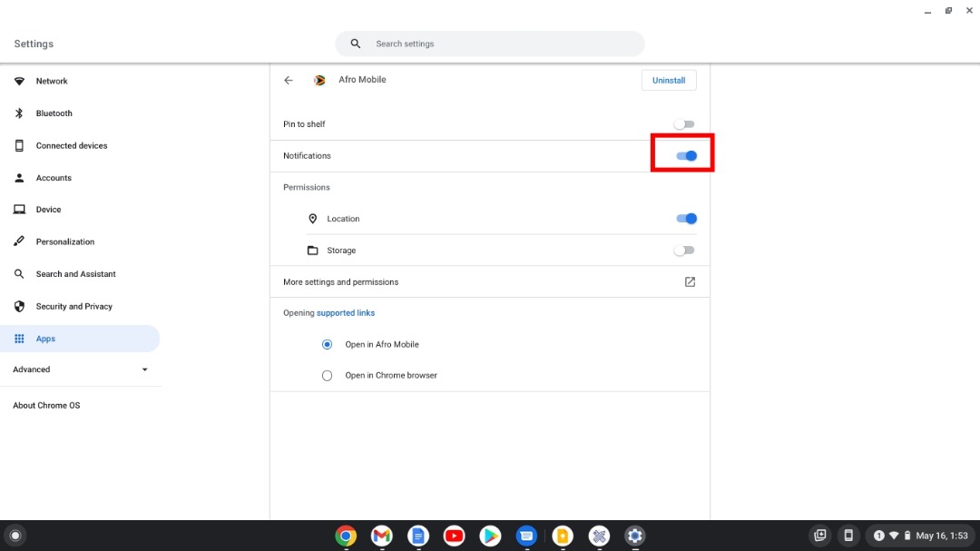Open Security and Privacy settings

click(80, 307)
